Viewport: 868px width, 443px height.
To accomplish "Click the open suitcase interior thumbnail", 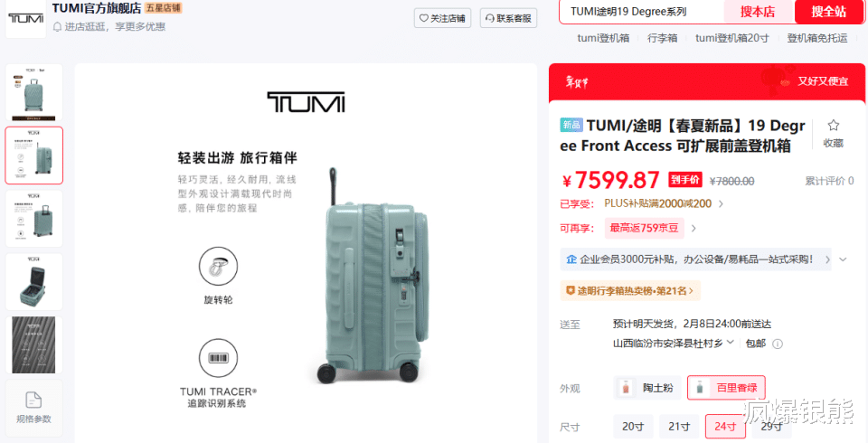I will tap(33, 282).
